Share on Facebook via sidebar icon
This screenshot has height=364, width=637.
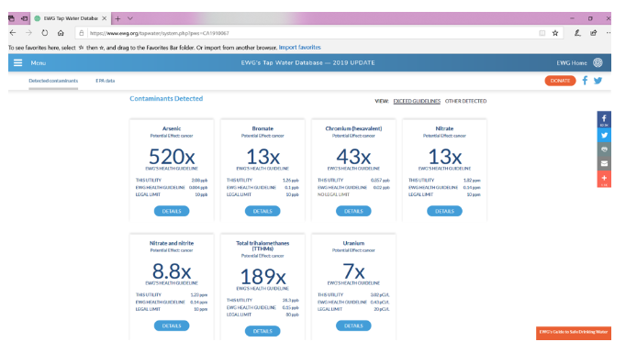(x=604, y=119)
